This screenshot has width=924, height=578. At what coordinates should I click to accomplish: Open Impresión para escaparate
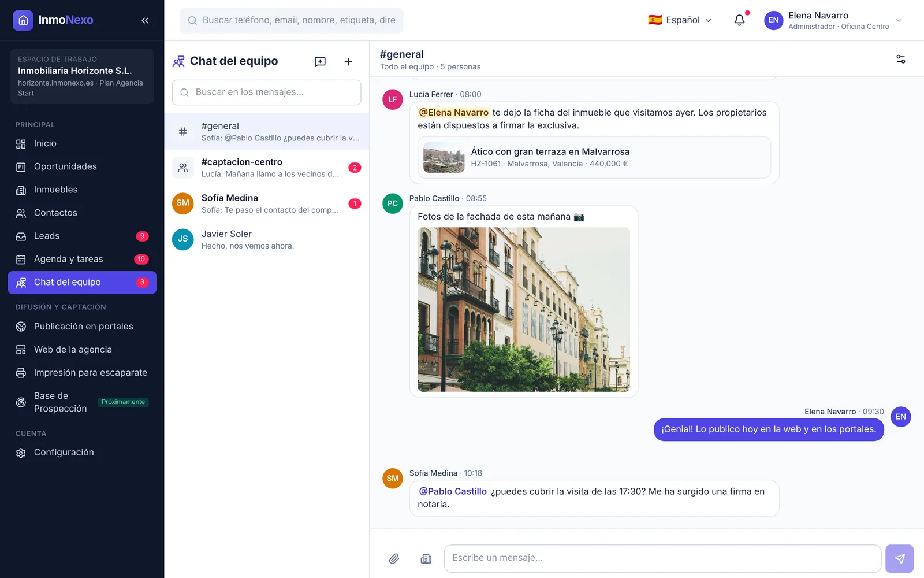click(x=82, y=373)
